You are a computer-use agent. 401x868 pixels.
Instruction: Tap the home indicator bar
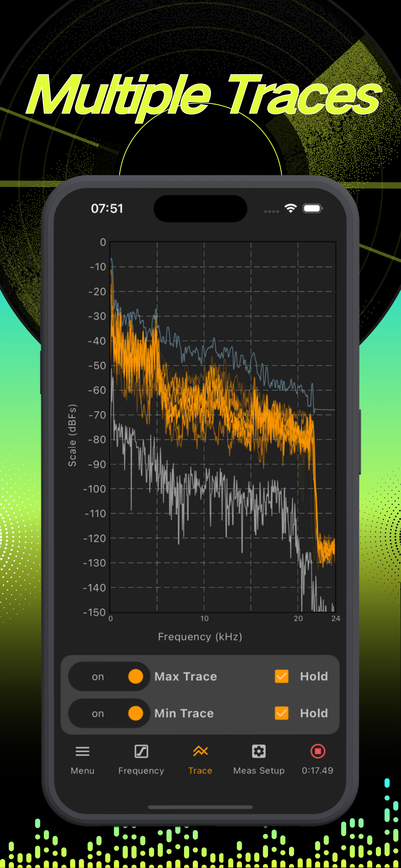pyautogui.click(x=200, y=807)
